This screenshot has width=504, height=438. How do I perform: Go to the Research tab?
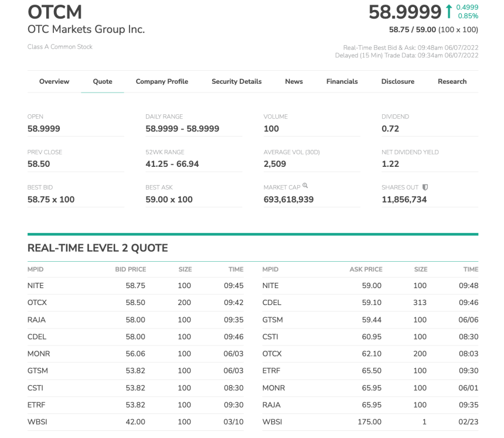[x=452, y=81]
